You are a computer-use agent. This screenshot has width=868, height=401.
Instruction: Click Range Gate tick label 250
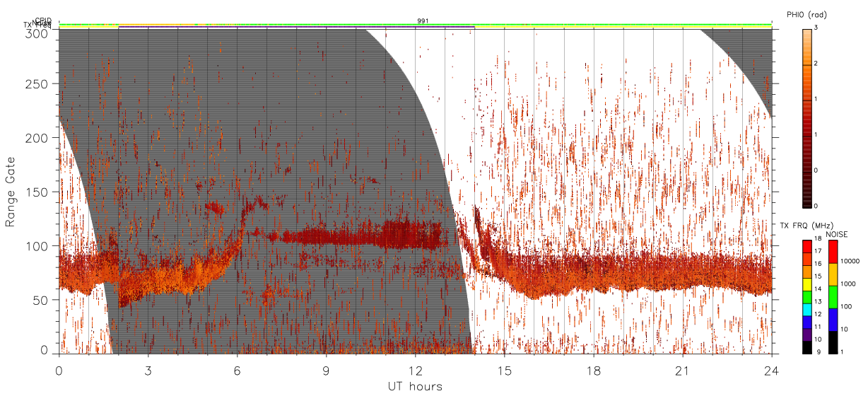(37, 84)
